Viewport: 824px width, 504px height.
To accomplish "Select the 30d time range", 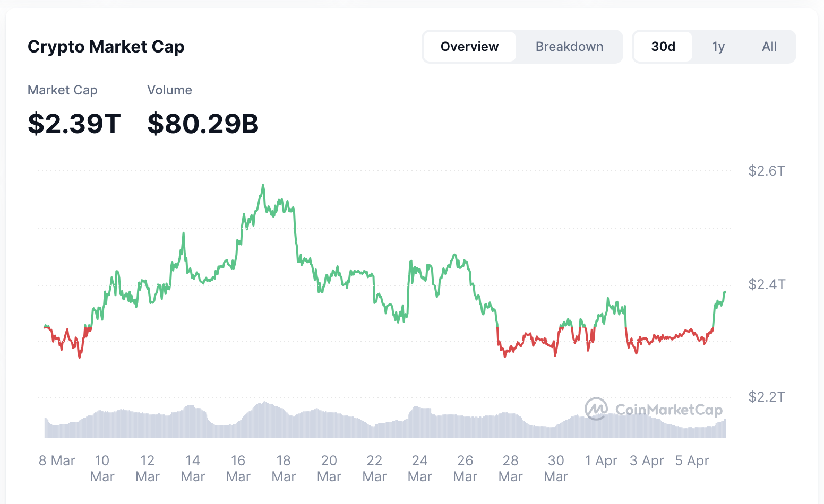I will click(x=663, y=46).
